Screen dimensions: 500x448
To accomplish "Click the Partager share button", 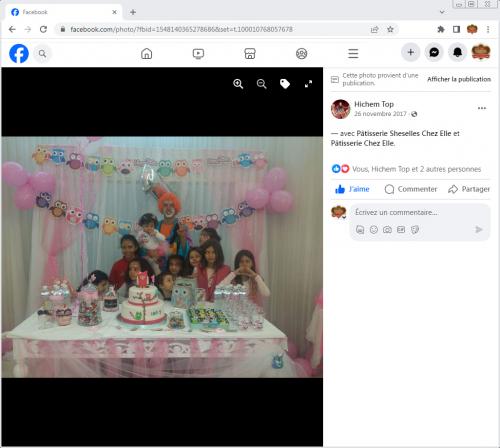I will (x=469, y=189).
